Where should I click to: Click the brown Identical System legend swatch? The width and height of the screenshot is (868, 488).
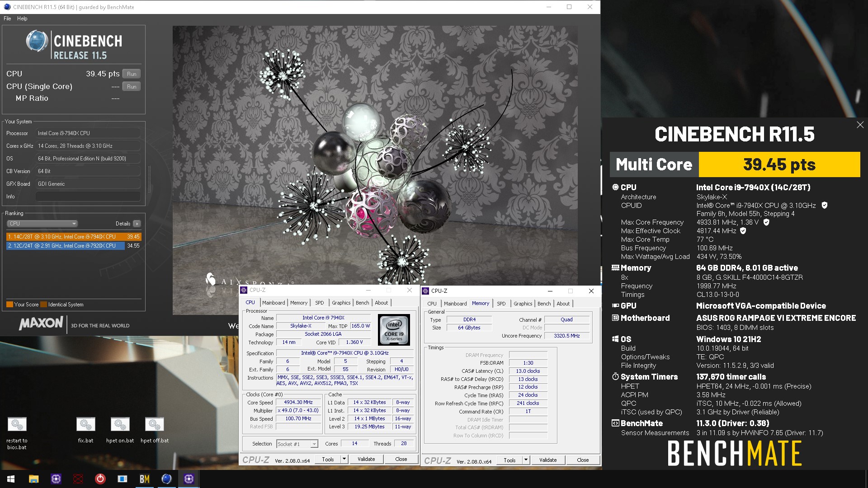click(43, 305)
